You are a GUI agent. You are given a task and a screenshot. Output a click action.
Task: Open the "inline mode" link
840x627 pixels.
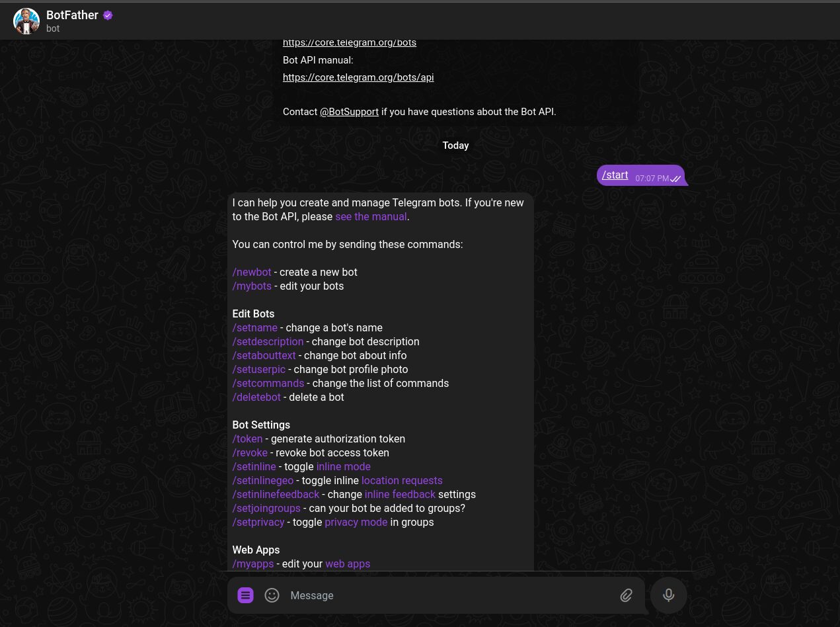coord(343,466)
